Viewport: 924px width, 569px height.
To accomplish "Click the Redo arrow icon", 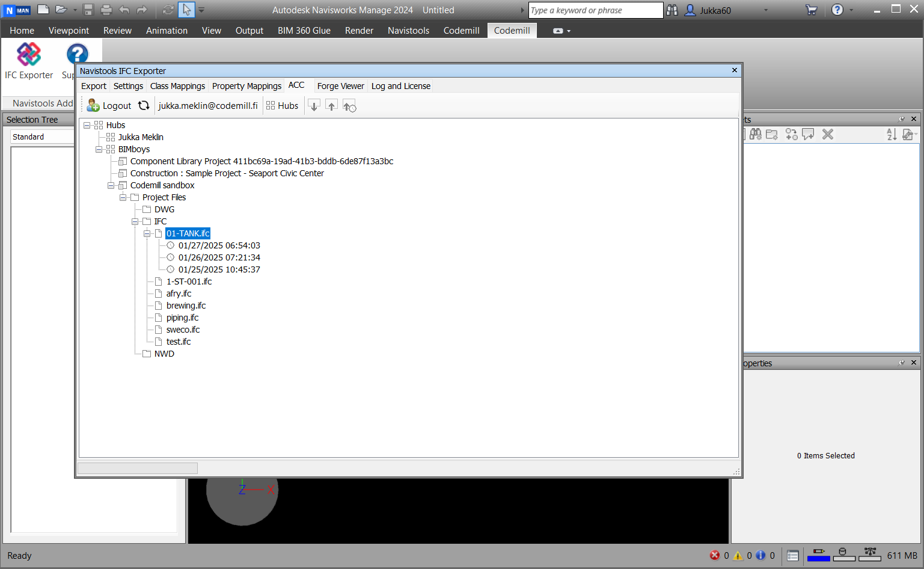I will pos(142,10).
